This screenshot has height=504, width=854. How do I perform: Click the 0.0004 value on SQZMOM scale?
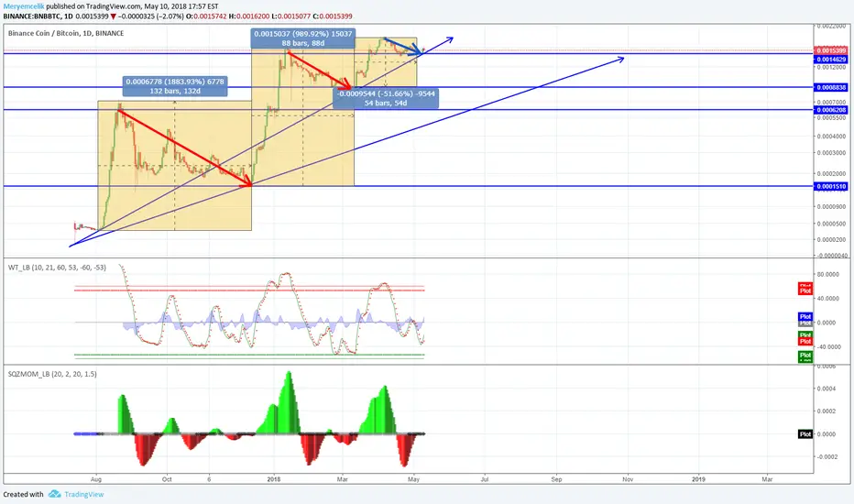click(x=827, y=389)
